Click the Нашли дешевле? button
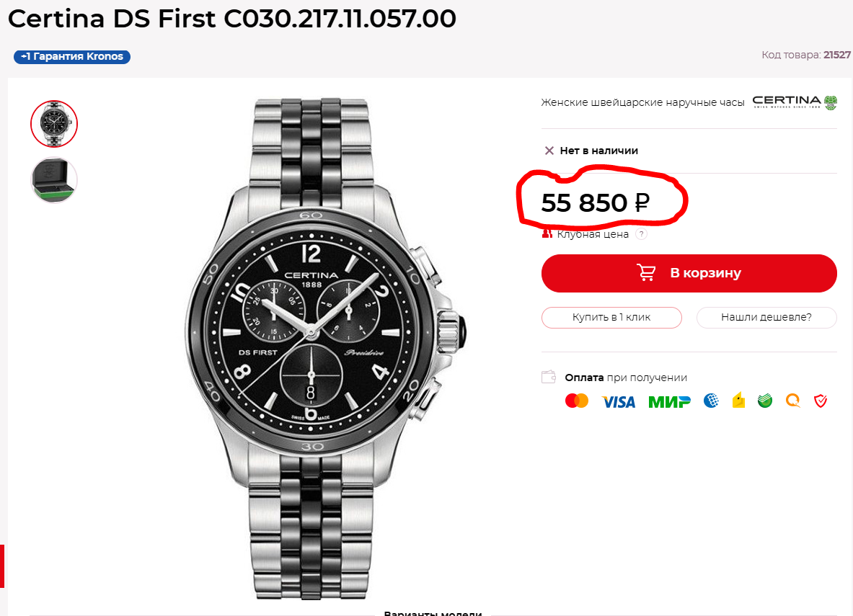The width and height of the screenshot is (853, 616). tap(766, 317)
